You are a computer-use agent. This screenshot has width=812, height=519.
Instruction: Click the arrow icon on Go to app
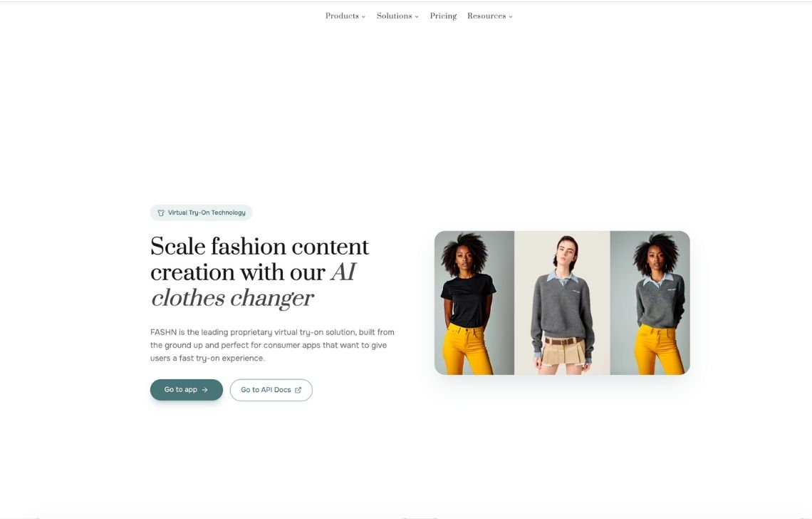click(x=205, y=390)
